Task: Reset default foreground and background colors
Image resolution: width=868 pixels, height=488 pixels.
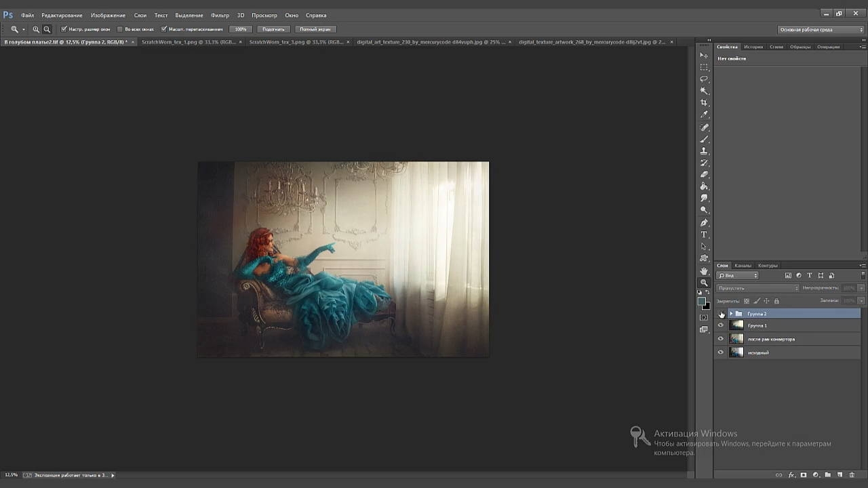Action: (x=701, y=292)
